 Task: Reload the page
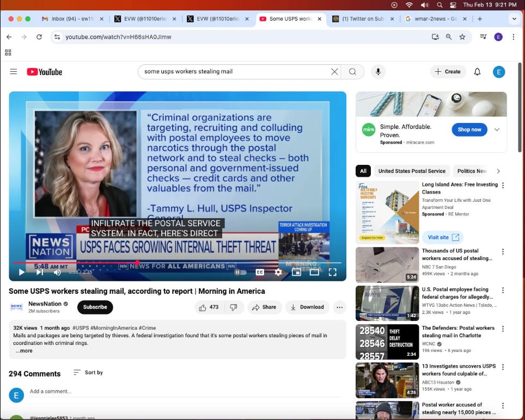point(39,37)
